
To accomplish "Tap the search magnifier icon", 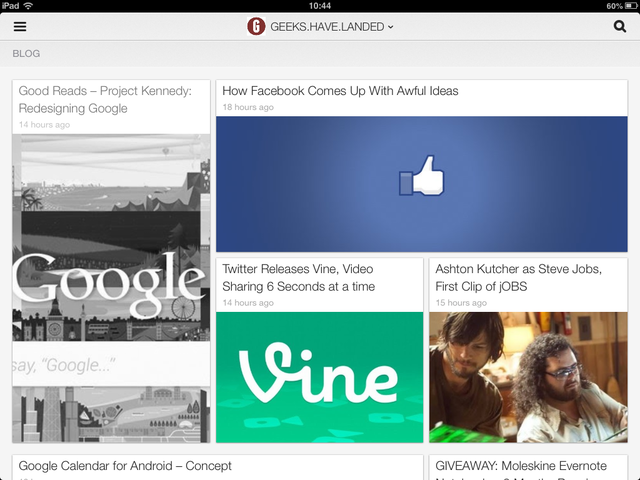I will point(620,27).
